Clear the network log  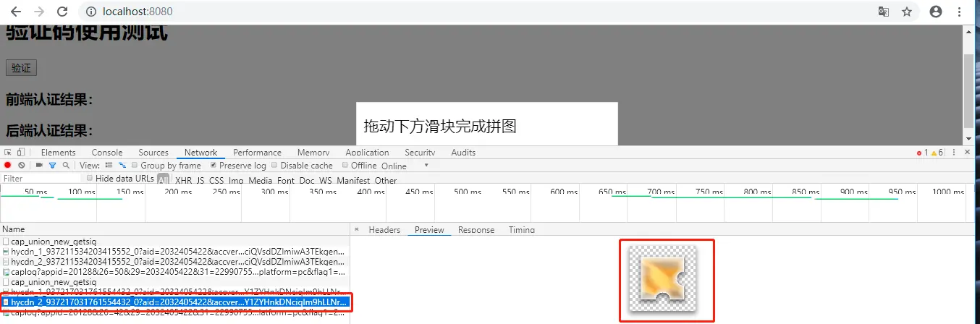(x=22, y=166)
